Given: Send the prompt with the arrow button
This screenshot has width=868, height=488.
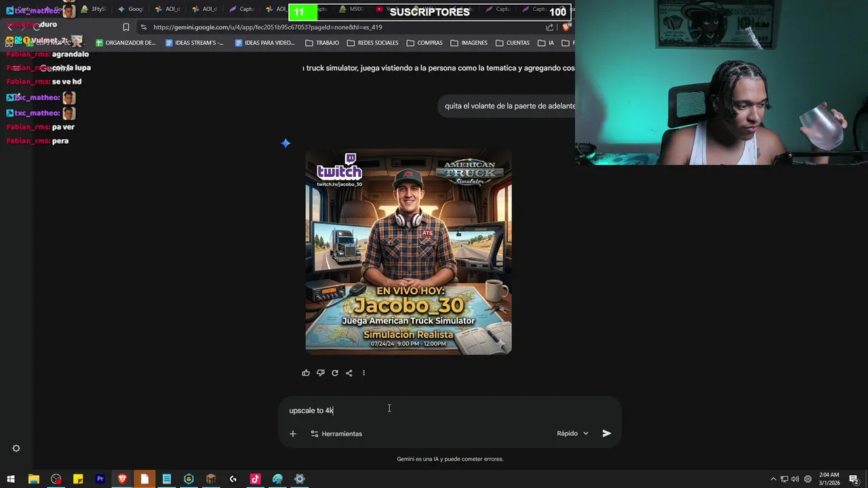Looking at the screenshot, I should tap(607, 434).
